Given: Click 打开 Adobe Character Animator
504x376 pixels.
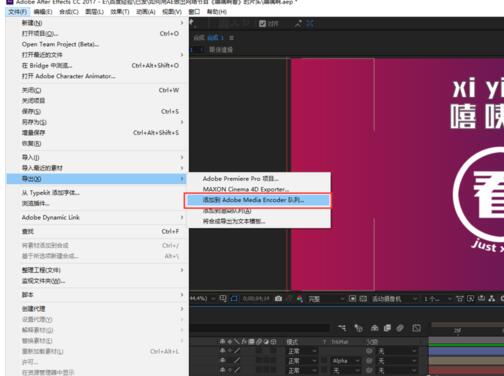Looking at the screenshot, I should pyautogui.click(x=97, y=76).
